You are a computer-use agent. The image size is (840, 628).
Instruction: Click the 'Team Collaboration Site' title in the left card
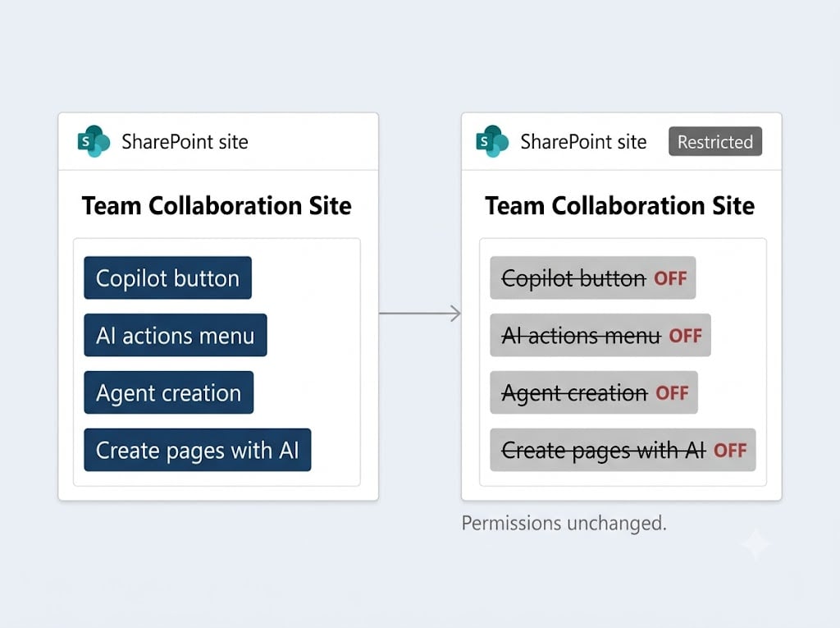(x=217, y=206)
